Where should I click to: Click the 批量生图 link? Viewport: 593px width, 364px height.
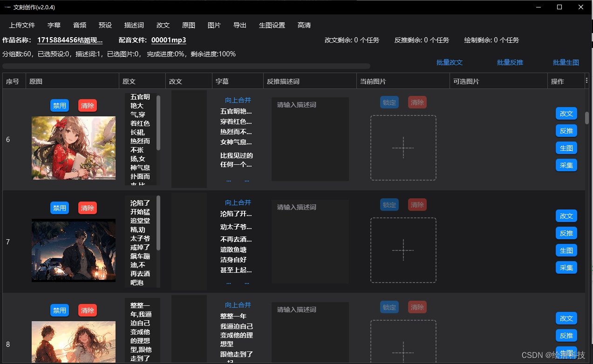click(x=566, y=62)
